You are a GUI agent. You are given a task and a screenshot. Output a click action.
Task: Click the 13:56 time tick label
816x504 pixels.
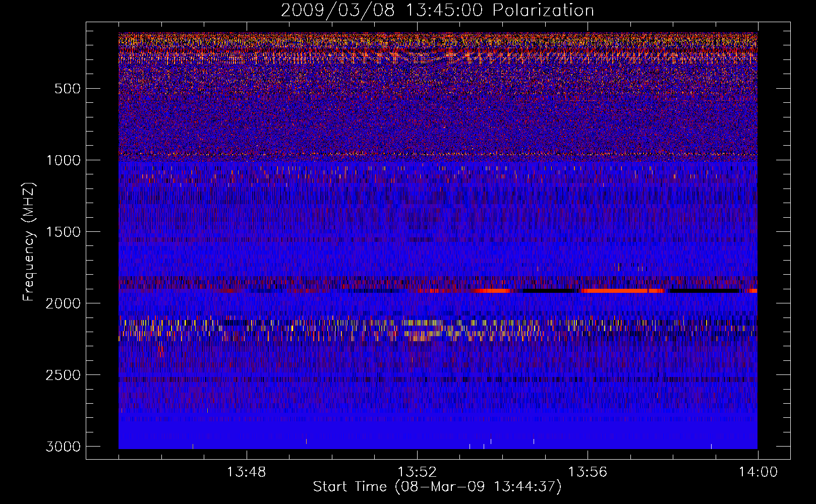588,472
